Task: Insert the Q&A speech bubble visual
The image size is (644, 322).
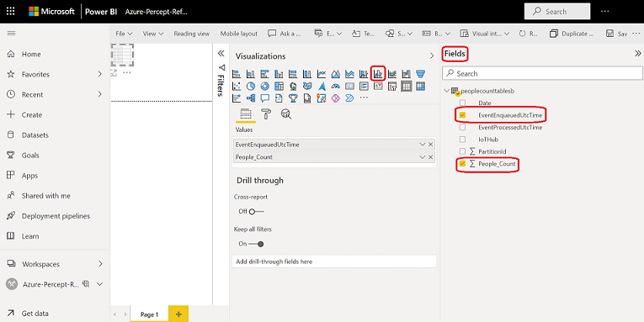Action: tap(264, 98)
